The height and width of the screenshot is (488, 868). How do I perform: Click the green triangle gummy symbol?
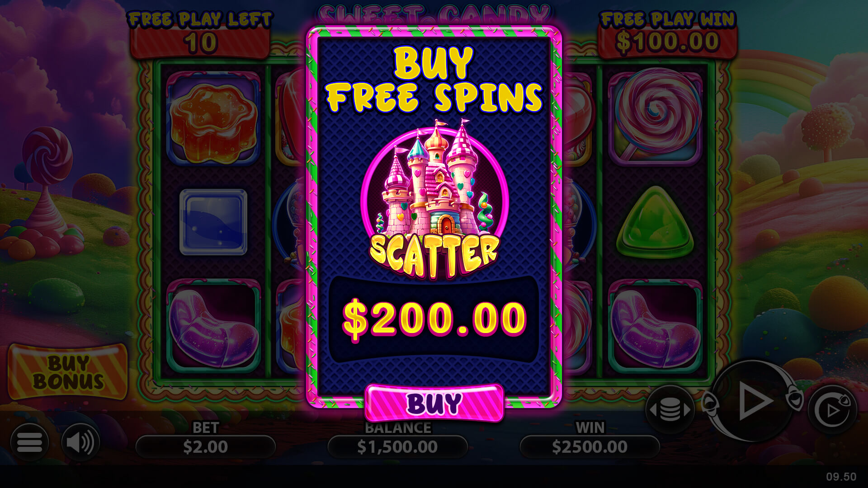click(x=655, y=222)
